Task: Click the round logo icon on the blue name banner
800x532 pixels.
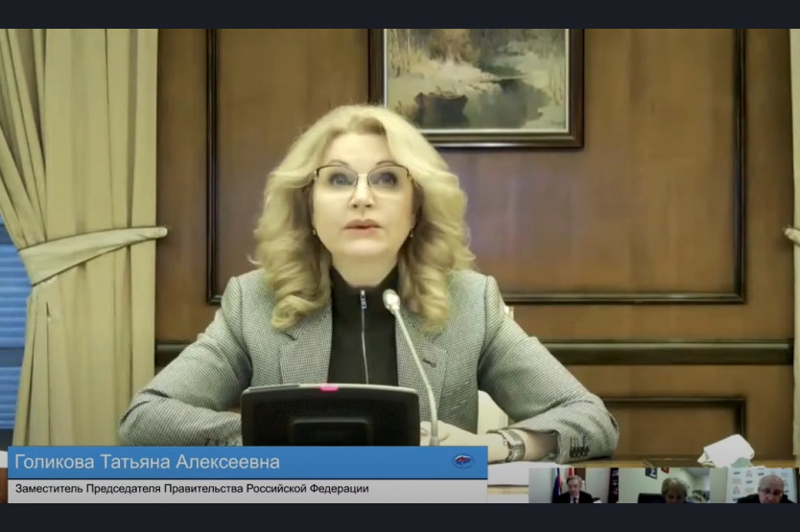Action: (463, 461)
